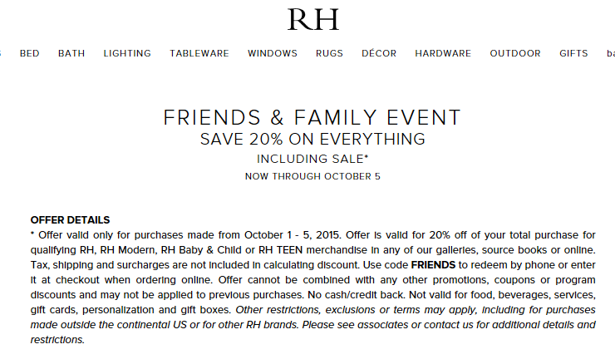This screenshot has width=615, height=364.
Task: Go to the HARDWARE category
Action: (443, 53)
